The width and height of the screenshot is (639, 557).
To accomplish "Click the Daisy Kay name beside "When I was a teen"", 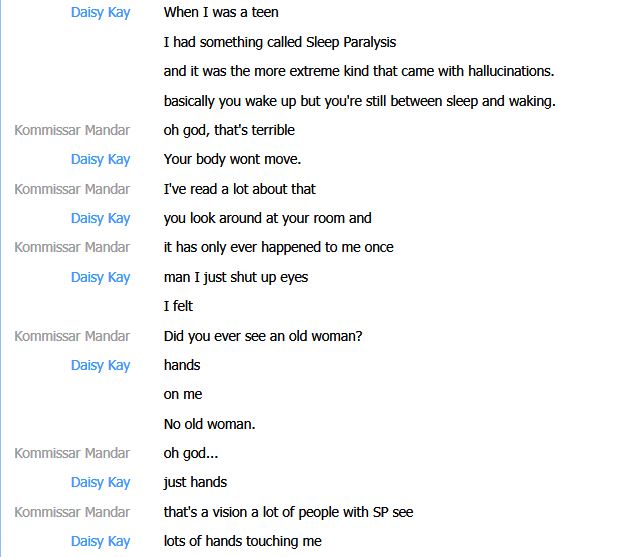I will (100, 12).
